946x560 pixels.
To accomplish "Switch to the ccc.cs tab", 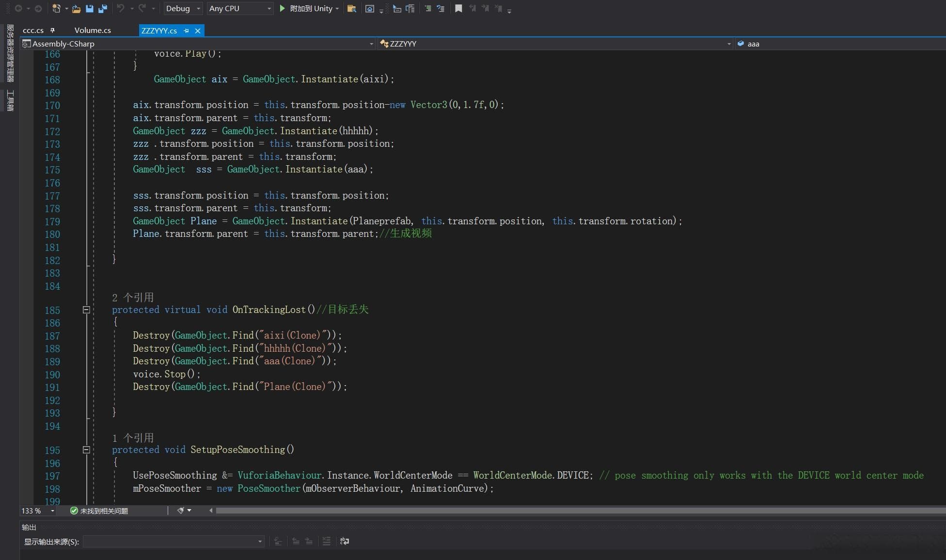I will point(33,31).
